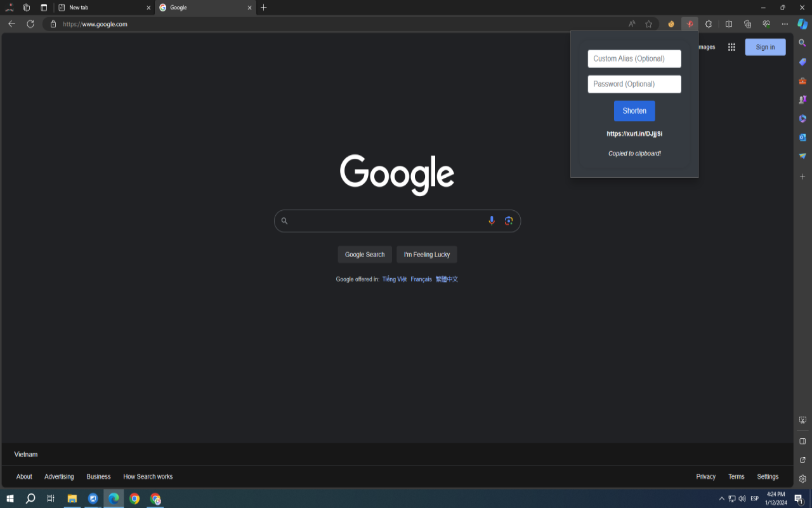Screen dimensions: 812x508
Task: Search by image with Google Lens icon
Action: click(508, 221)
